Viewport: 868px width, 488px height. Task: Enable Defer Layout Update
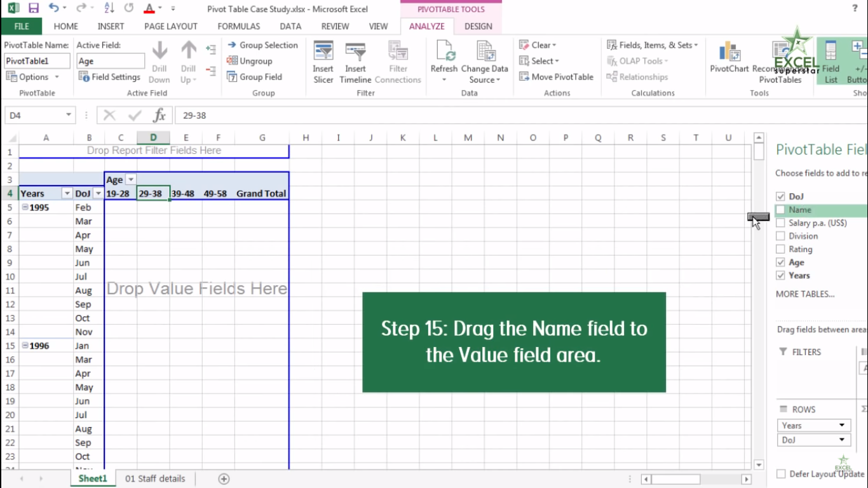[x=781, y=474]
